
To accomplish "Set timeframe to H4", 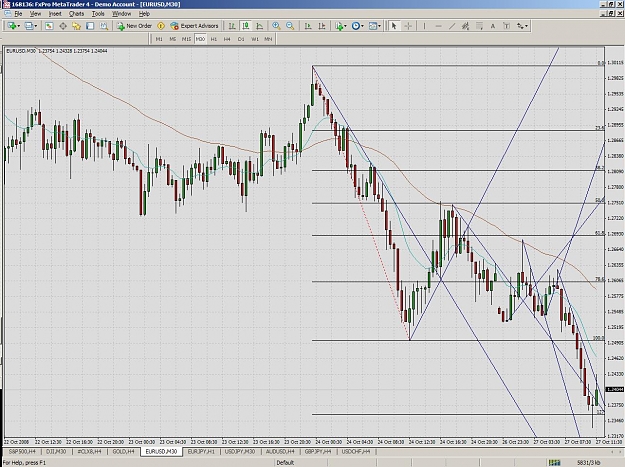I will click(227, 39).
